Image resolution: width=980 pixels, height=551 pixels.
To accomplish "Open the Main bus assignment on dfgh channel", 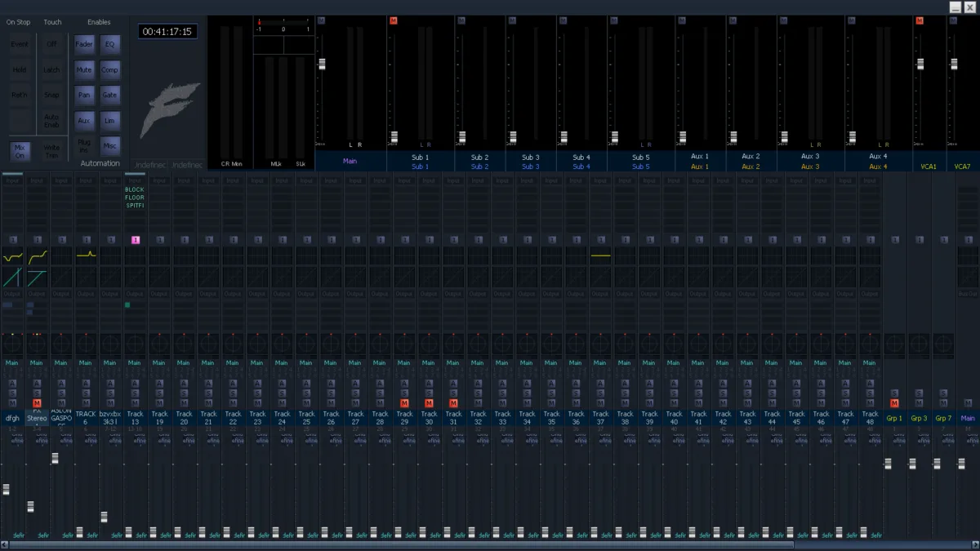I will point(12,362).
